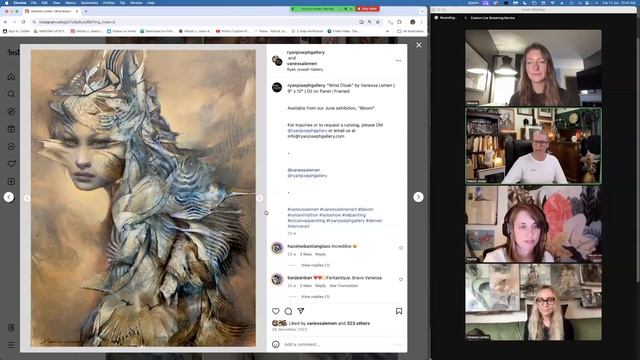Create a new post with plus icon

[11, 181]
